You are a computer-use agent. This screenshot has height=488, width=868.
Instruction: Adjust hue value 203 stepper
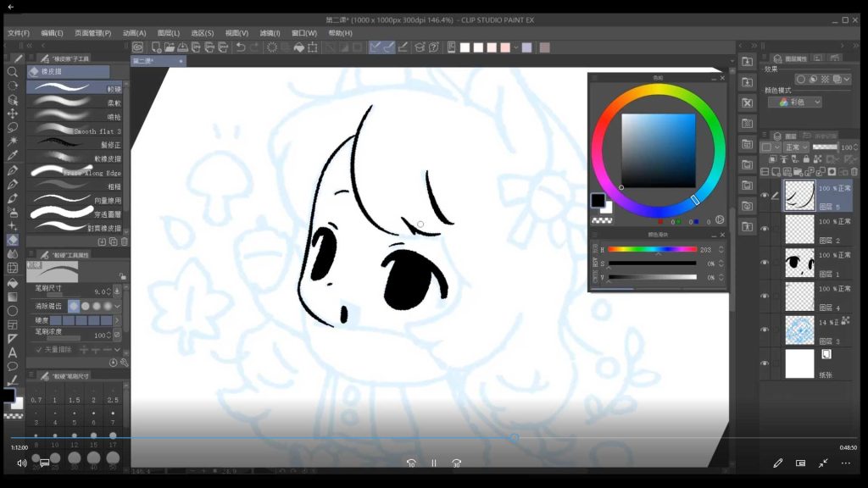[721, 250]
